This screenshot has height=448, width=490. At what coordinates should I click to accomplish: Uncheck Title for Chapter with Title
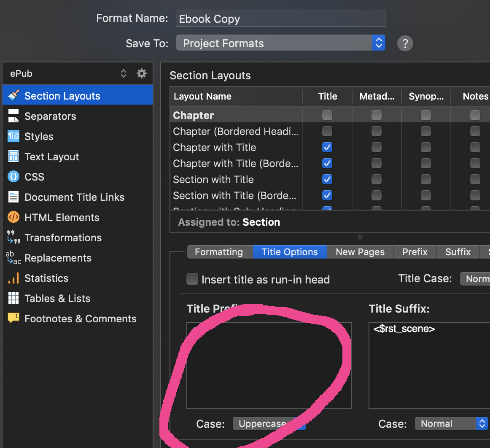(327, 147)
